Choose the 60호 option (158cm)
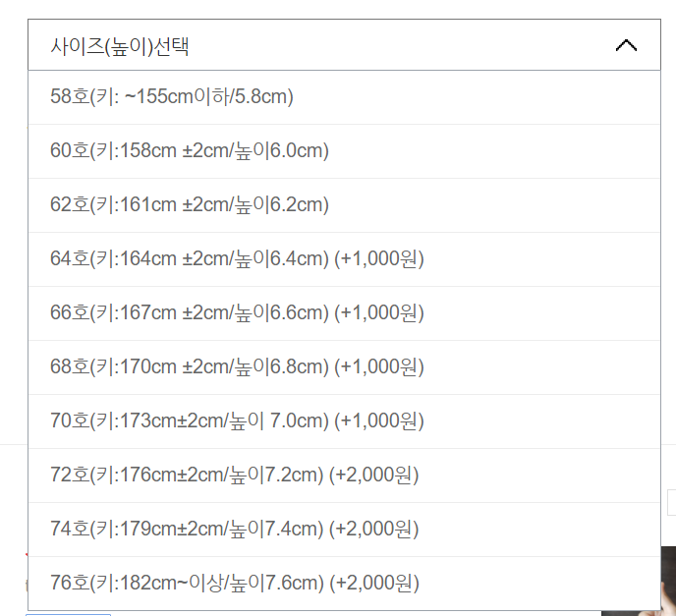 click(x=190, y=151)
